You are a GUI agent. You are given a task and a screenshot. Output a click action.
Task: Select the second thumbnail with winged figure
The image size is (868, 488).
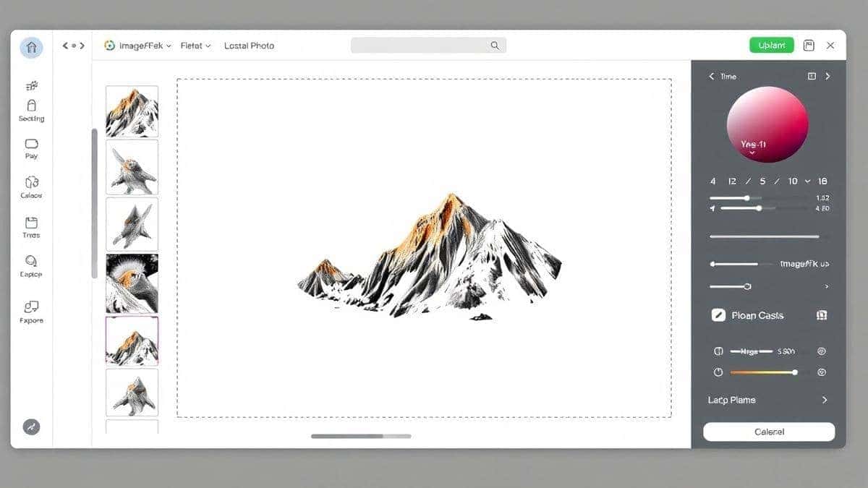point(132,167)
